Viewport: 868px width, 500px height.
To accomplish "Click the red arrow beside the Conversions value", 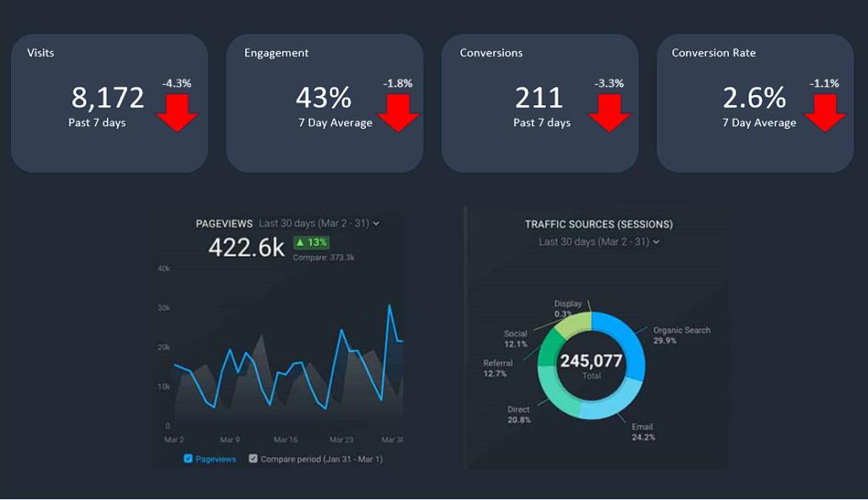I will pos(609,110).
